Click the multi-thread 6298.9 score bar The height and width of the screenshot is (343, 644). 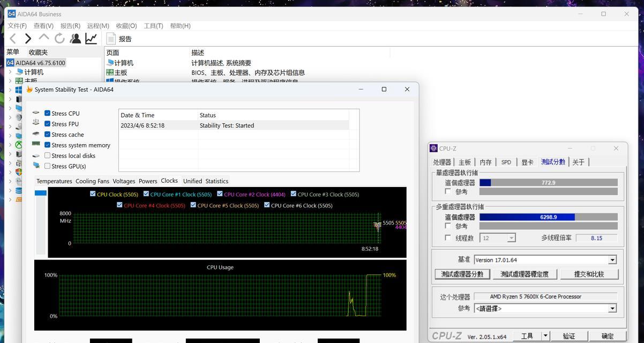pyautogui.click(x=548, y=217)
